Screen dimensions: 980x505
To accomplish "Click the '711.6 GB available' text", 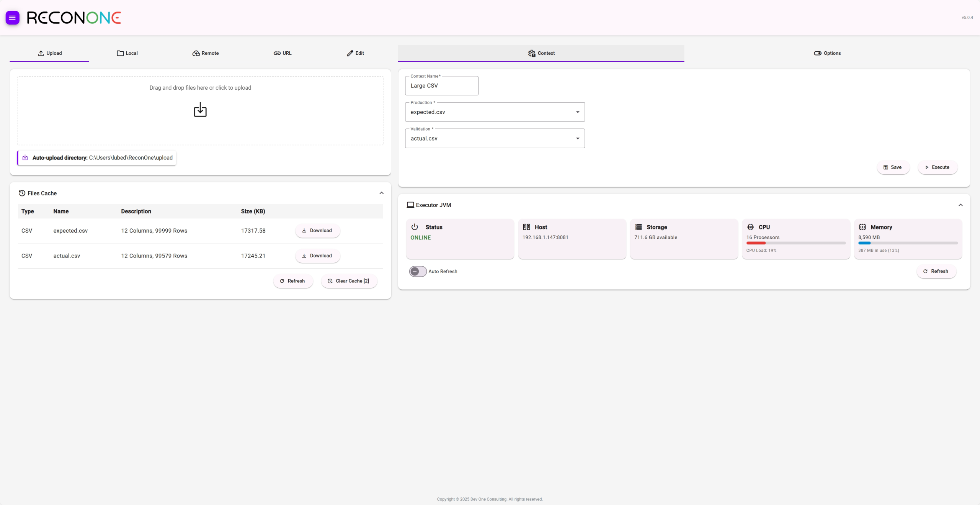I will coord(656,238).
